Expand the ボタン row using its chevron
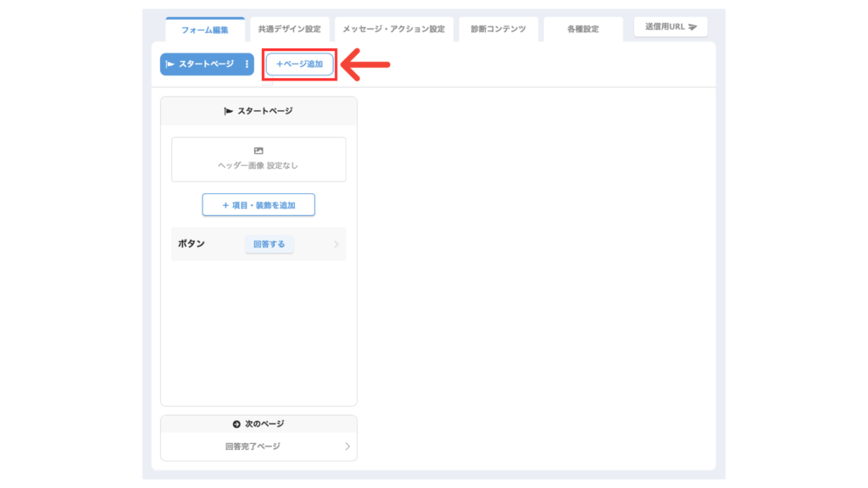This screenshot has height=488, width=868. click(337, 245)
